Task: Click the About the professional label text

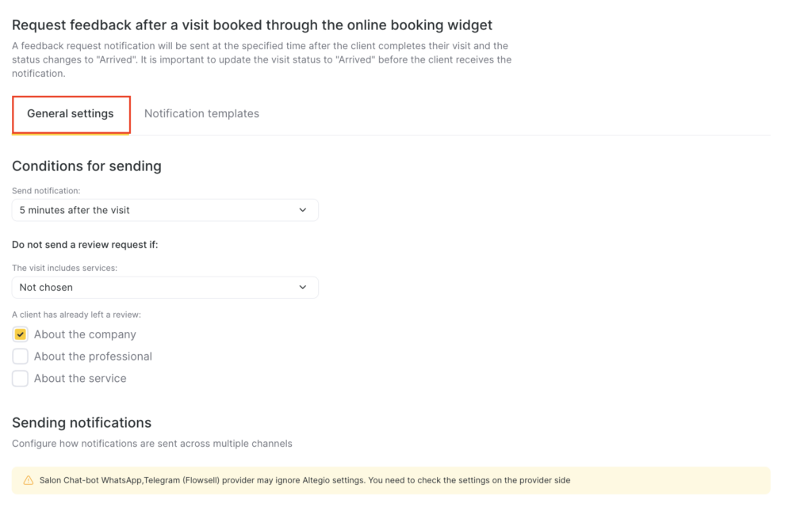Action: click(x=93, y=357)
